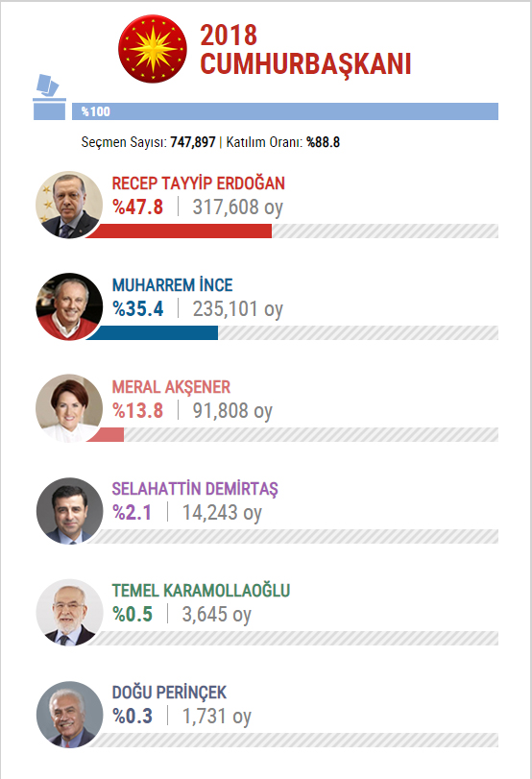Click the %100 ballot count progress bar
The image size is (532, 779).
pos(285,111)
